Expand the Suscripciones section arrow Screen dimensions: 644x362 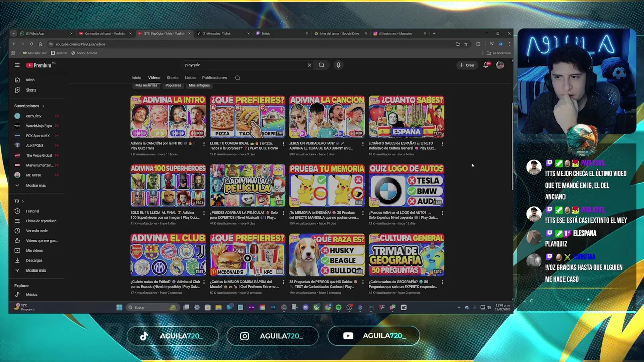coord(43,106)
